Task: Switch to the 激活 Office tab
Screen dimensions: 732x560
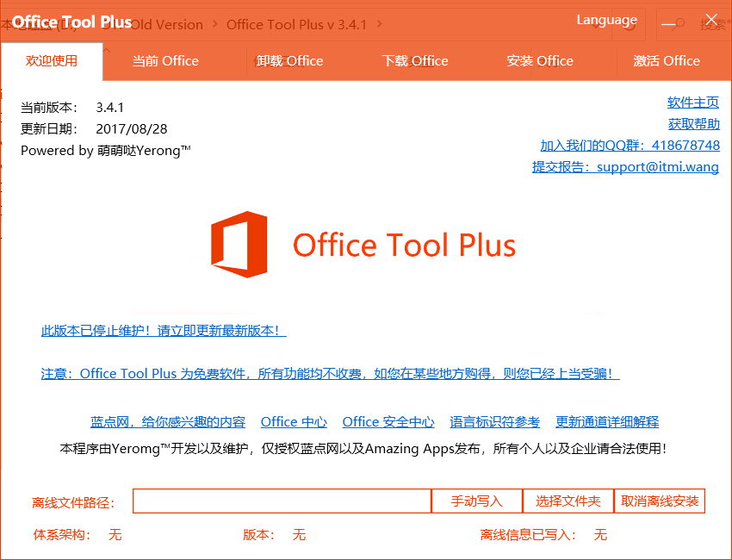Action: 667,61
